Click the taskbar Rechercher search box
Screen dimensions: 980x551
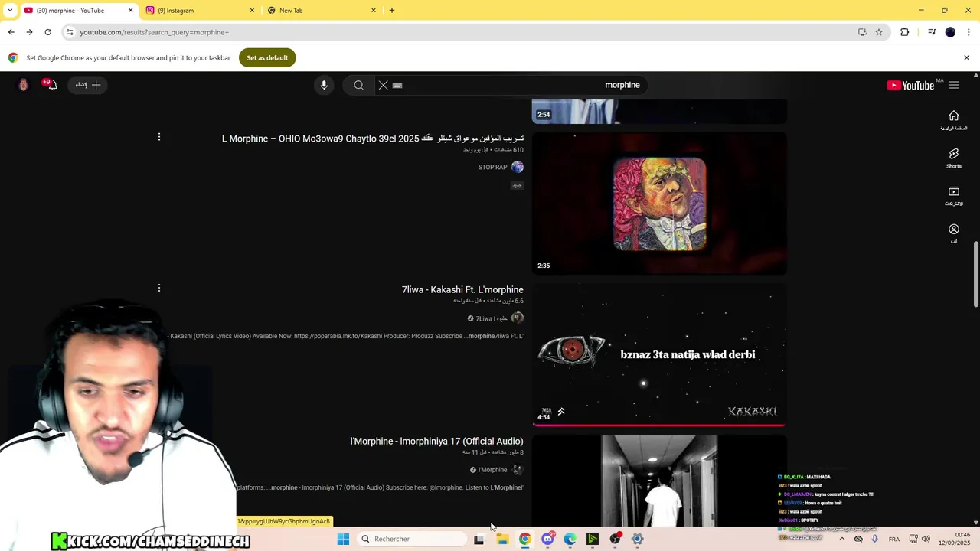[413, 539]
